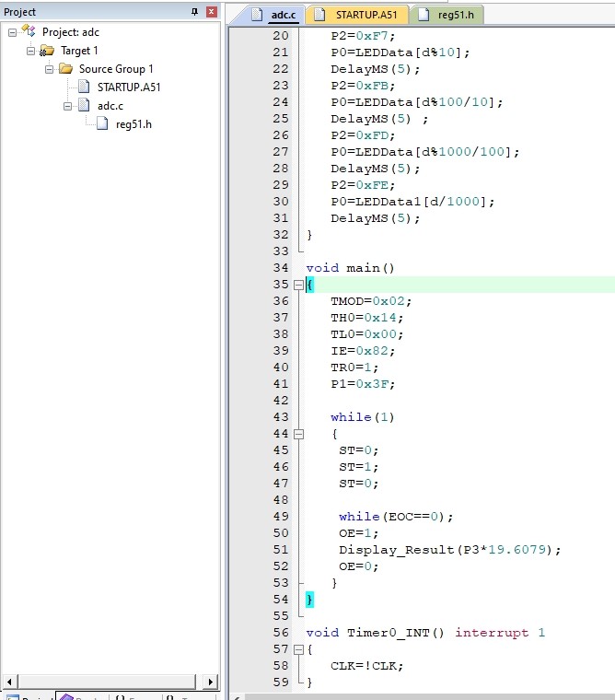This screenshot has height=700, width=615.
Task: Click 'P2=0xFD;' on line 26
Action: tap(363, 135)
